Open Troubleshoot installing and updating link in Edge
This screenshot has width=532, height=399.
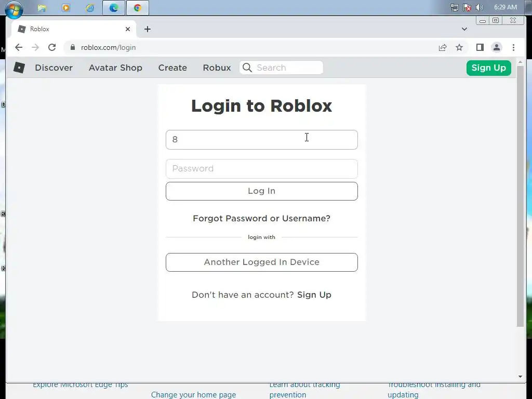tap(434, 390)
